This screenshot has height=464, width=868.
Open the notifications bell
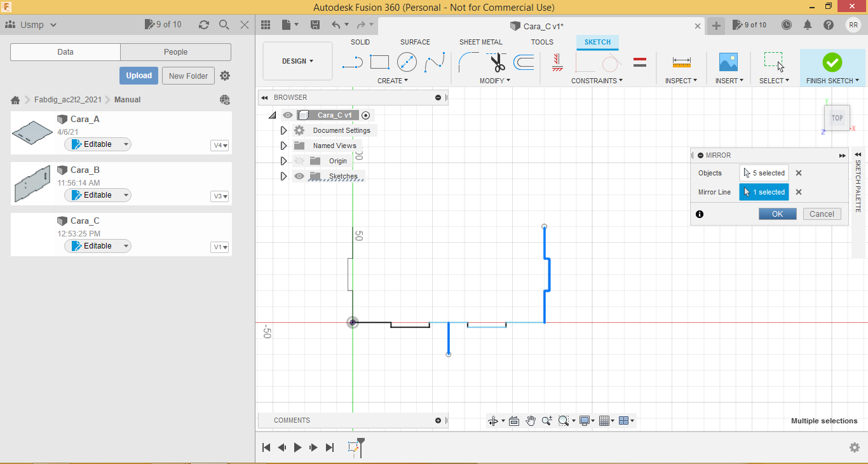pyautogui.click(x=808, y=25)
